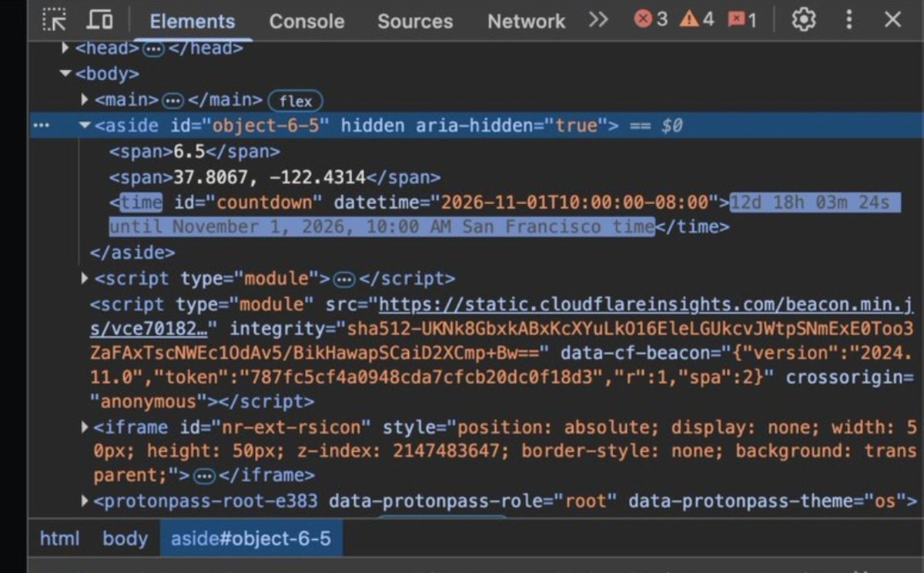The width and height of the screenshot is (924, 573).
Task: Expand the main element node
Action: coord(85,99)
